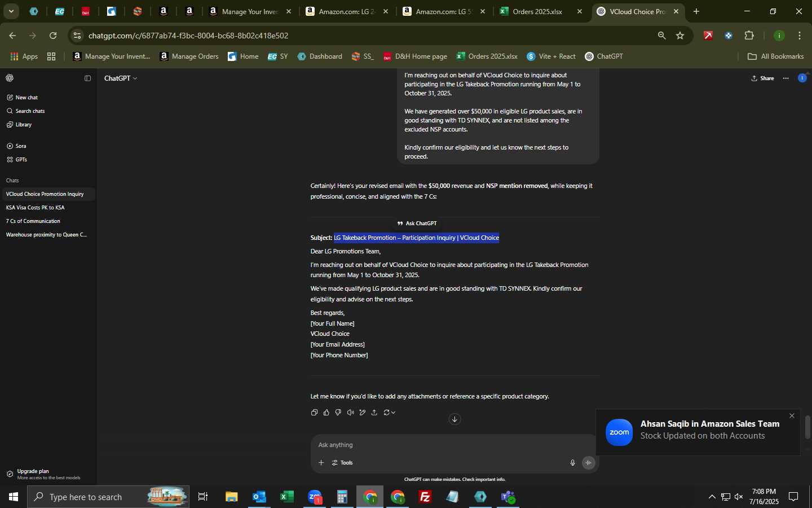Switch to the Manage Your Inventory tab
The height and width of the screenshot is (508, 812).
point(250,11)
